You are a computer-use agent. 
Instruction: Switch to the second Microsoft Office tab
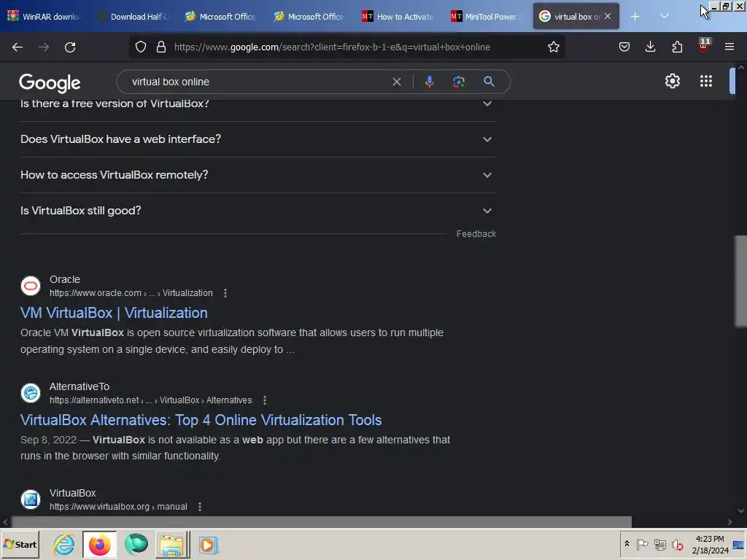coord(309,17)
